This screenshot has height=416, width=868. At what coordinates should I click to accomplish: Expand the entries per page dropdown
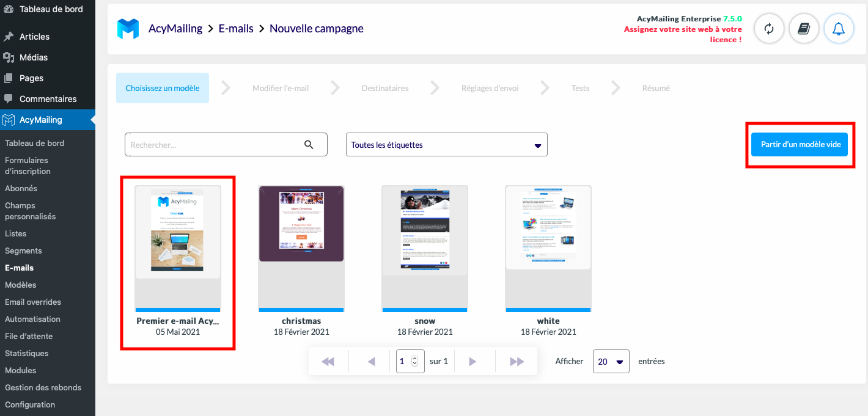pyautogui.click(x=611, y=361)
